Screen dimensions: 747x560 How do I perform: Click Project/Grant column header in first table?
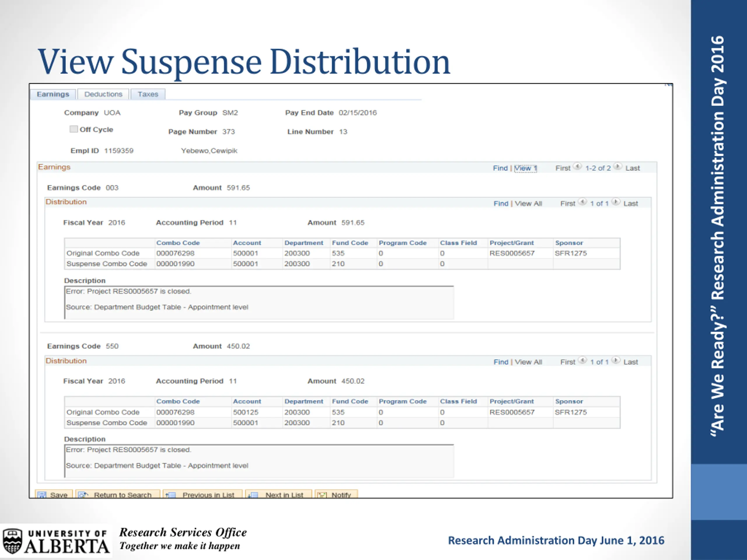[x=512, y=243]
